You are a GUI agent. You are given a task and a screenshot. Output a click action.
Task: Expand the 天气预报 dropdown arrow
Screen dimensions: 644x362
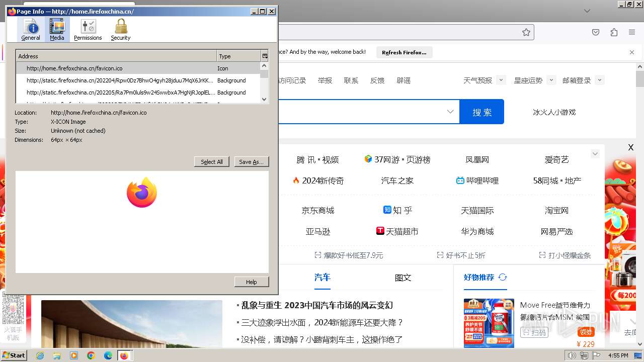pos(501,80)
